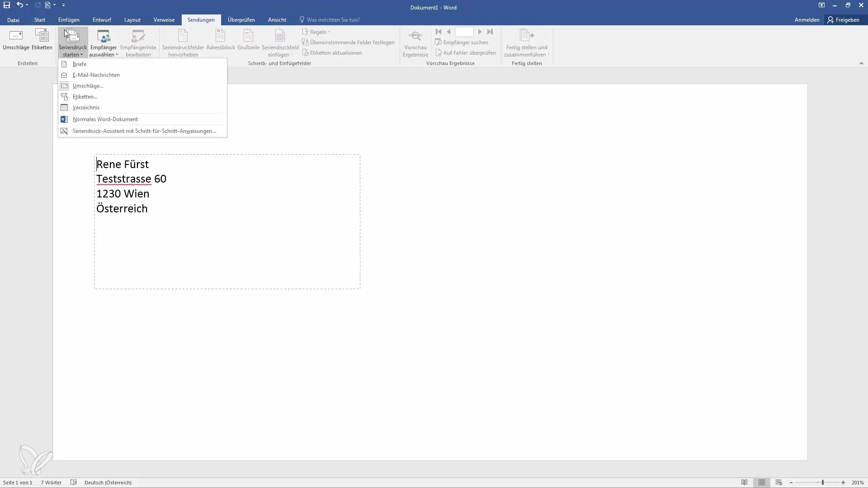The image size is (868, 488).
Task: Switch to the Layout tab
Action: tap(132, 20)
